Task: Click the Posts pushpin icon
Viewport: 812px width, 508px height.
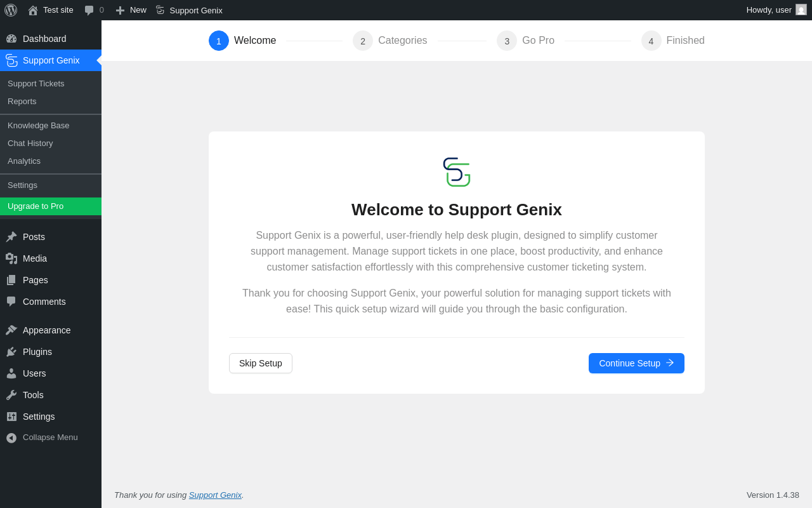Action: coord(11,237)
